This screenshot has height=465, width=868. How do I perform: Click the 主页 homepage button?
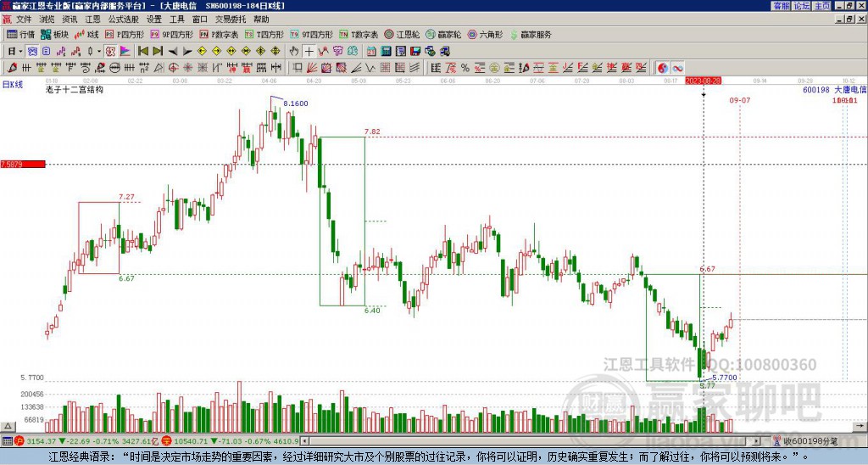pyautogui.click(x=821, y=6)
